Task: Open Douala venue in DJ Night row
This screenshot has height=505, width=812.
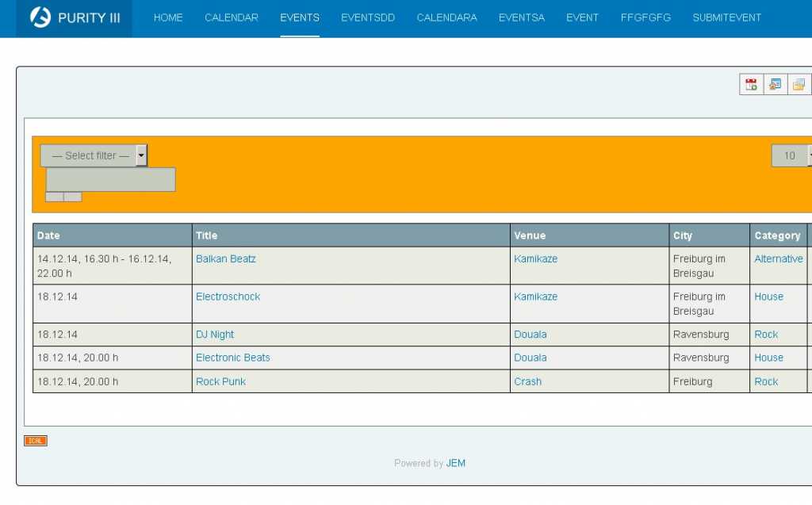Action: pos(530,335)
